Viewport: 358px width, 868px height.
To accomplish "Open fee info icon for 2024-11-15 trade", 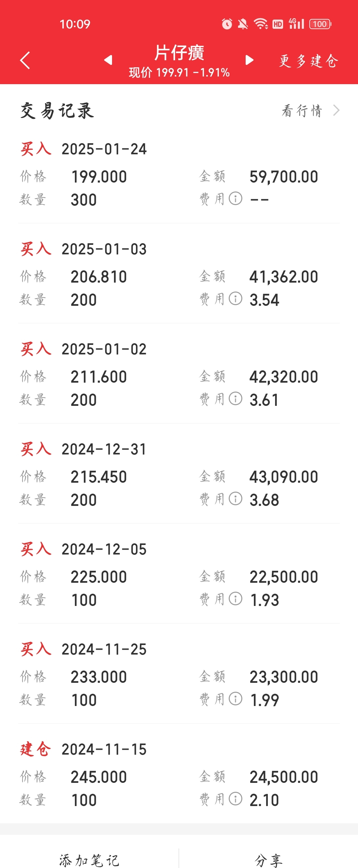I will [236, 799].
